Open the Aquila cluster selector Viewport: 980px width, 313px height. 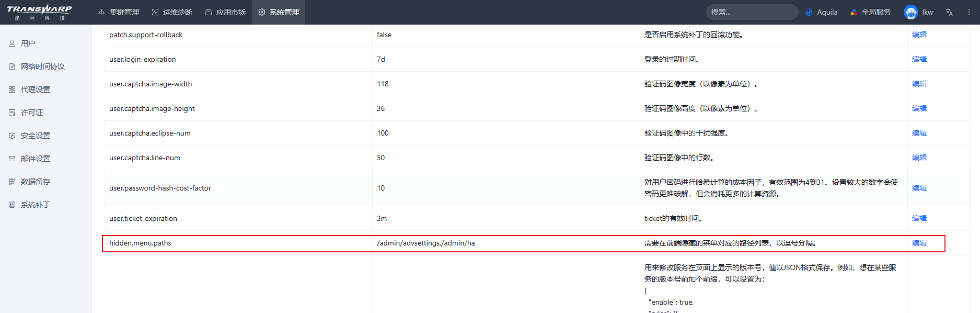click(x=821, y=12)
